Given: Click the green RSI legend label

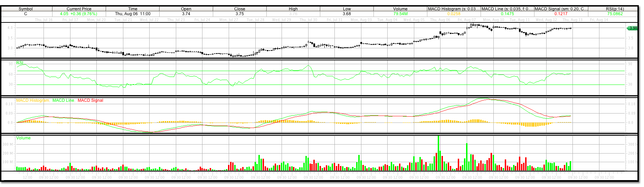Looking at the screenshot, I should pos(20,63).
